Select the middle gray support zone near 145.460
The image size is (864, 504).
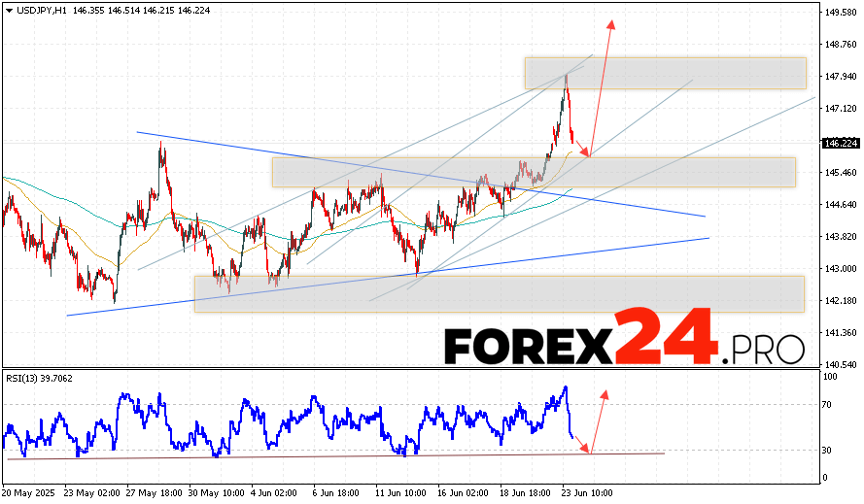coord(533,172)
